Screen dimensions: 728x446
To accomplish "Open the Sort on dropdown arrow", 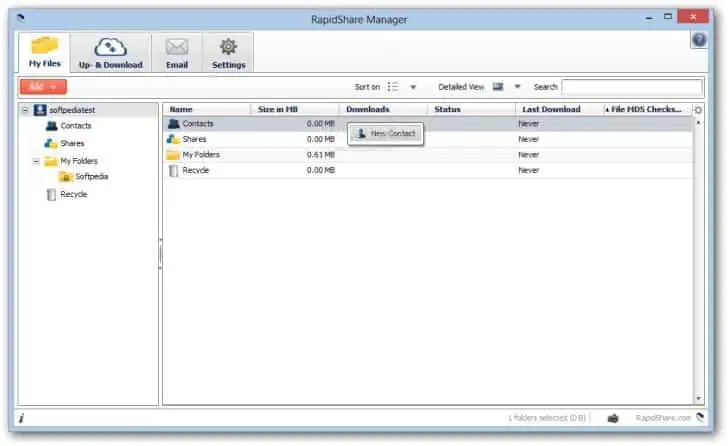I will coord(413,87).
